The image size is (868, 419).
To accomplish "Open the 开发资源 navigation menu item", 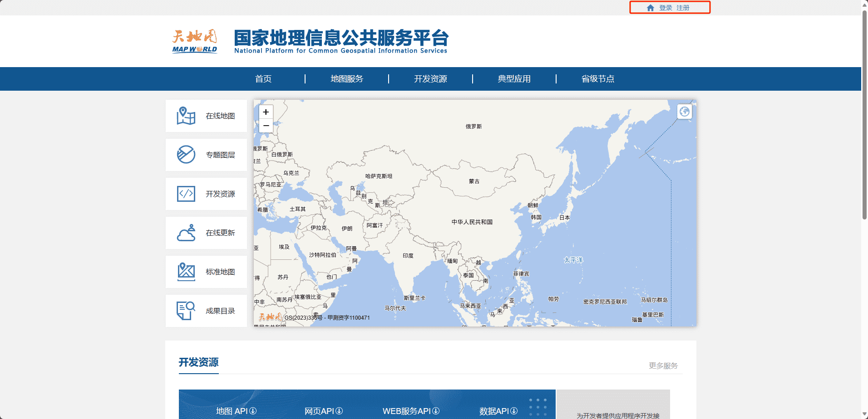I will click(430, 79).
